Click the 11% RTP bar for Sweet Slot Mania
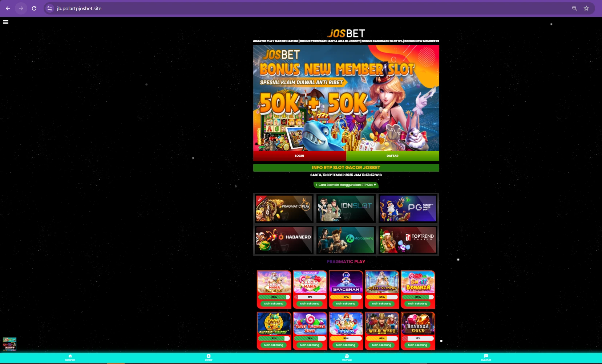This screenshot has width=602, height=364. [310, 297]
